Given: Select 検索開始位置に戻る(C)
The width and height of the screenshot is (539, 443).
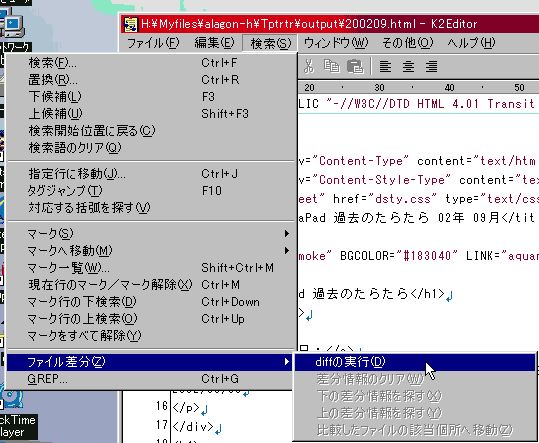Looking at the screenshot, I should point(150,131).
